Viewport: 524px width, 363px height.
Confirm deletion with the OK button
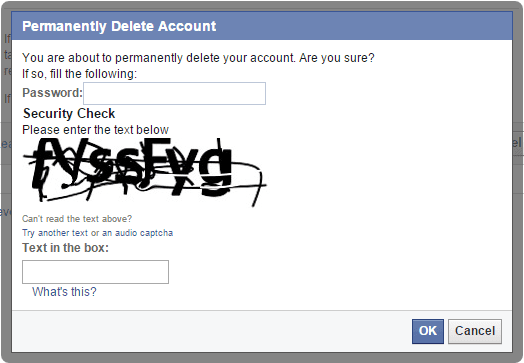(x=428, y=331)
